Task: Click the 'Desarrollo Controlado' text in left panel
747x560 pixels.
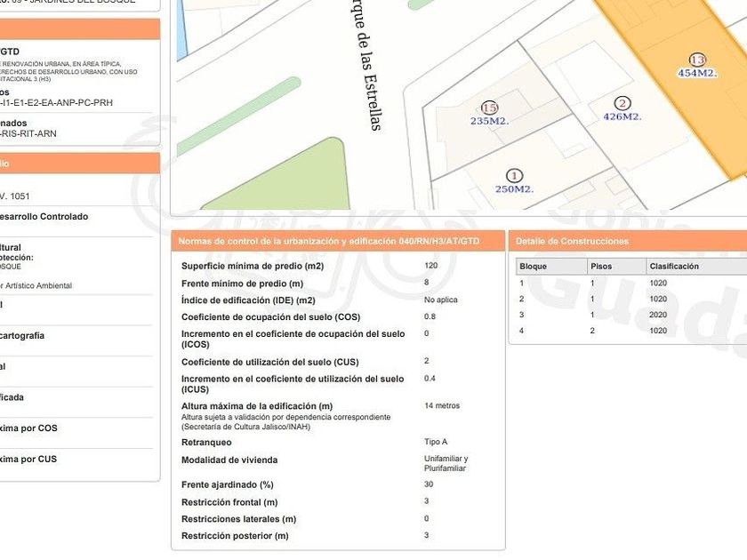Action: point(44,217)
